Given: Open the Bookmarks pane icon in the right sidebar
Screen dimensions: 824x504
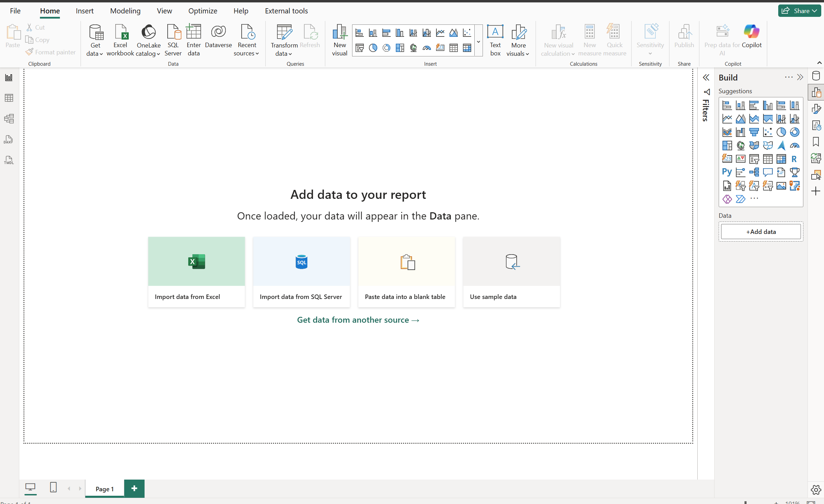Looking at the screenshot, I should [x=816, y=141].
